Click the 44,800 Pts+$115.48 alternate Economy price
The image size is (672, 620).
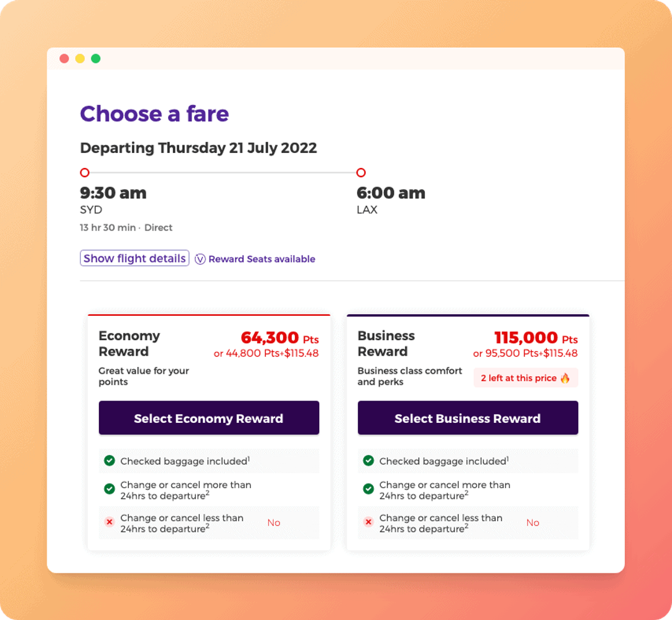(x=265, y=353)
